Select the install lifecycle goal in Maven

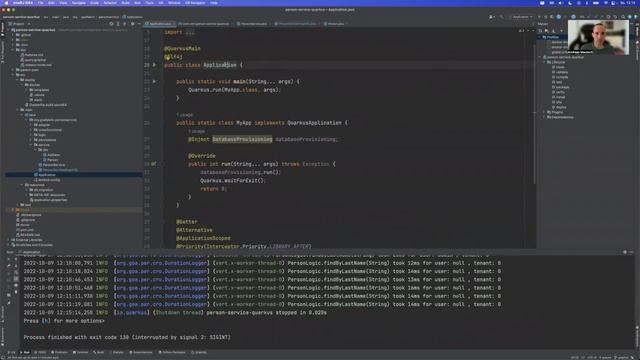(x=561, y=97)
